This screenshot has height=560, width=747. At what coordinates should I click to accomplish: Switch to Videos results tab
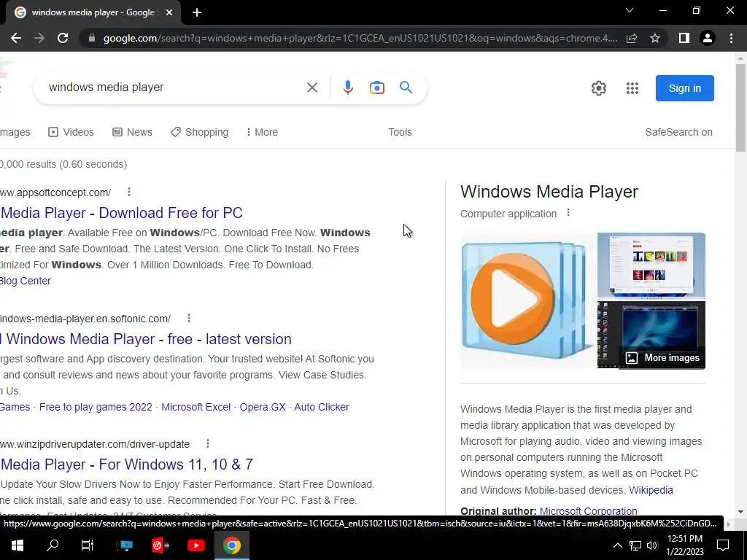click(71, 133)
